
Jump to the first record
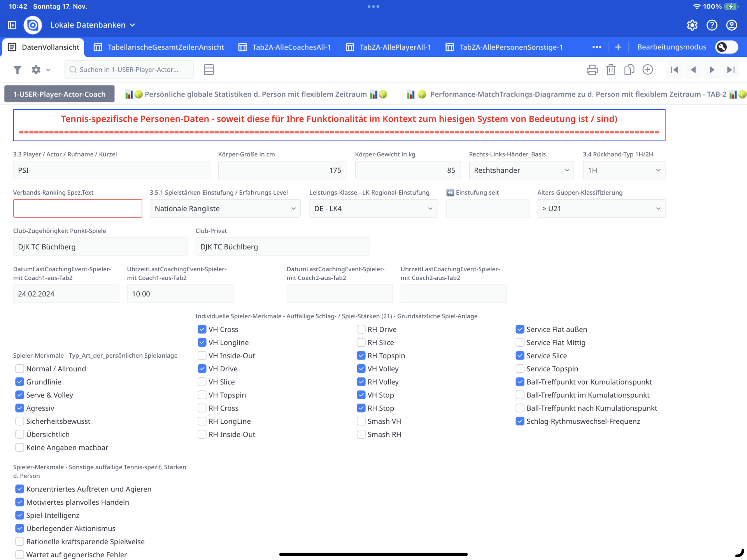pos(674,70)
